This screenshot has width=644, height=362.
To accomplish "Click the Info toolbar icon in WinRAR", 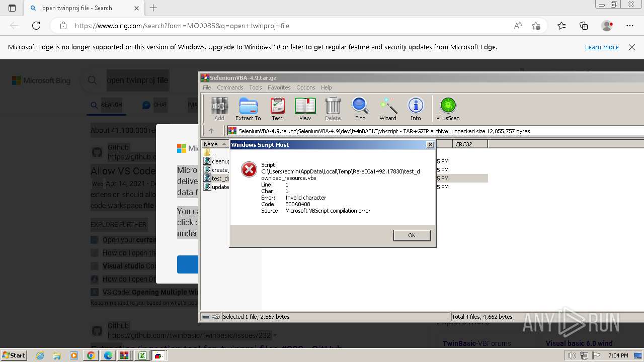I will pyautogui.click(x=416, y=109).
